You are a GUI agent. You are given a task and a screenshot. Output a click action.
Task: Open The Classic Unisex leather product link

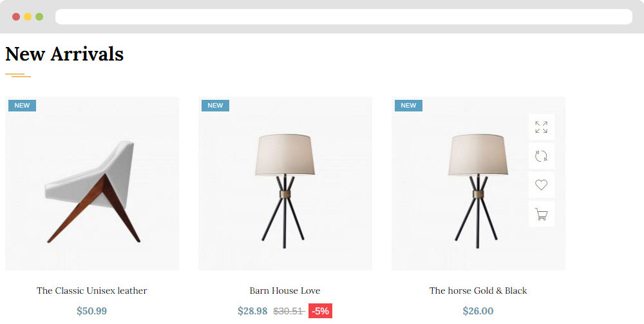91,291
